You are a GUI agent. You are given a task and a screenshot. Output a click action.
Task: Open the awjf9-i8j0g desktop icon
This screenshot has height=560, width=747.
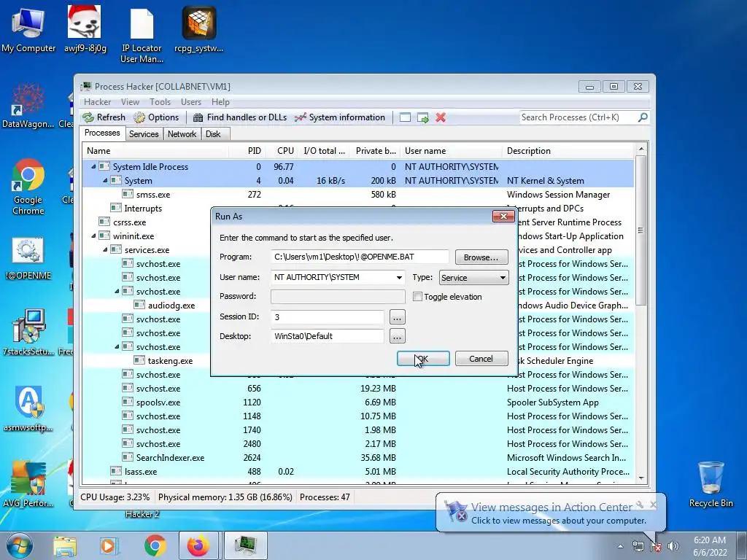coord(85,30)
